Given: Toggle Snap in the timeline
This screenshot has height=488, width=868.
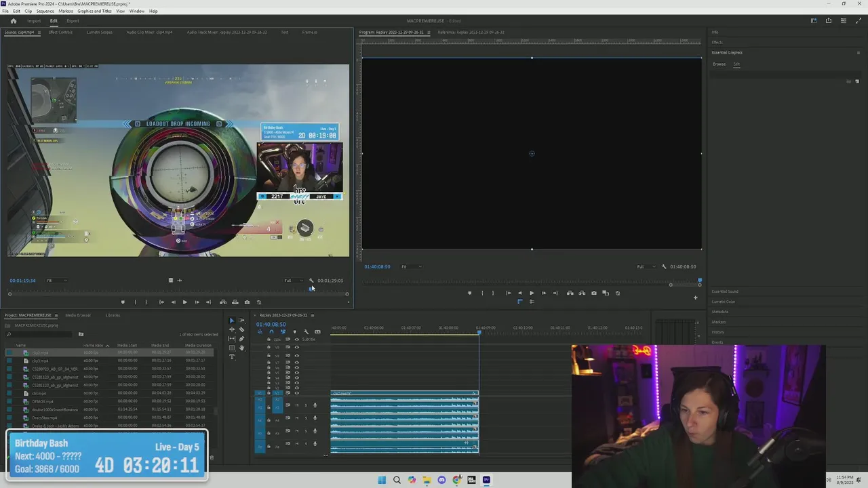Looking at the screenshot, I should tap(271, 332).
